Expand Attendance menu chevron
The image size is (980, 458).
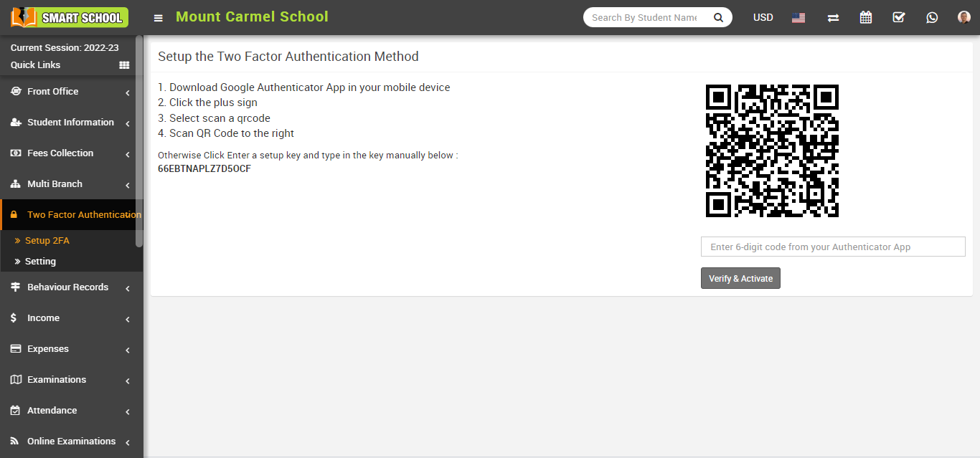[127, 411]
